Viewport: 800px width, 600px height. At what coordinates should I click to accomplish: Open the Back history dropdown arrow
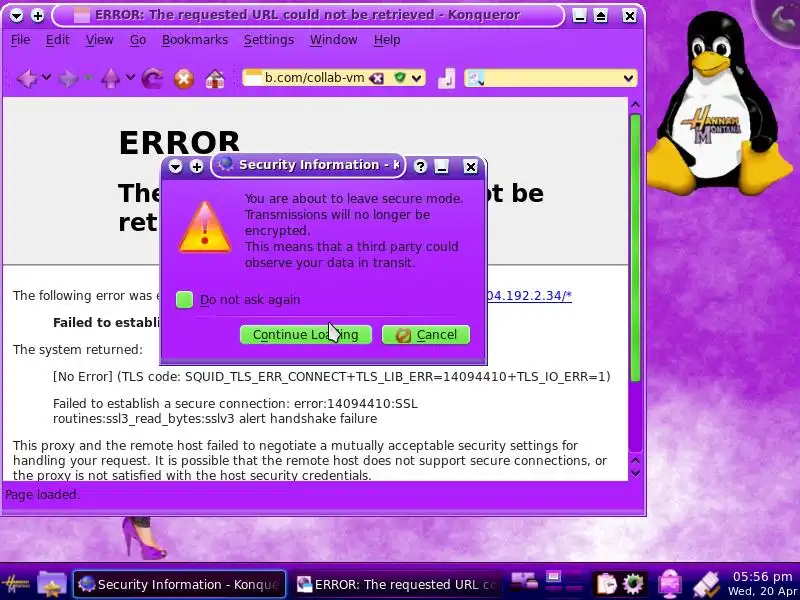[x=46, y=78]
